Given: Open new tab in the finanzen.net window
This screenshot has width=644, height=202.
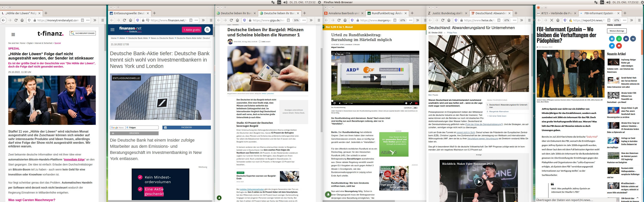Looking at the screenshot, I should click(x=154, y=13).
